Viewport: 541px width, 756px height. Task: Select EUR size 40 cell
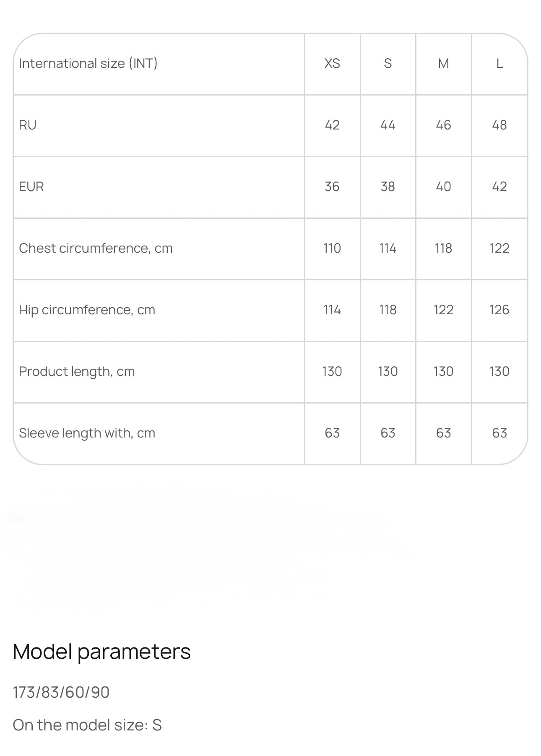443,187
